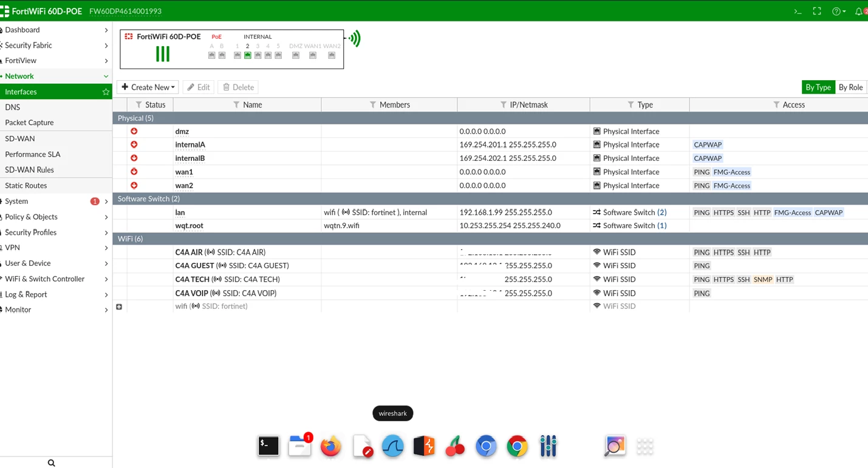
Task: Open the CLI console icon in header
Action: (x=798, y=11)
